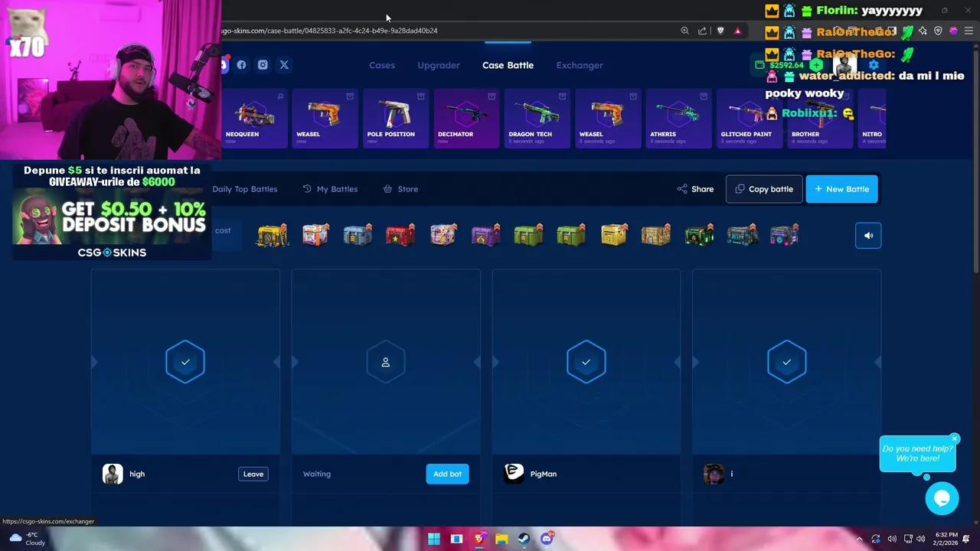Click Leave next to player high

(253, 474)
